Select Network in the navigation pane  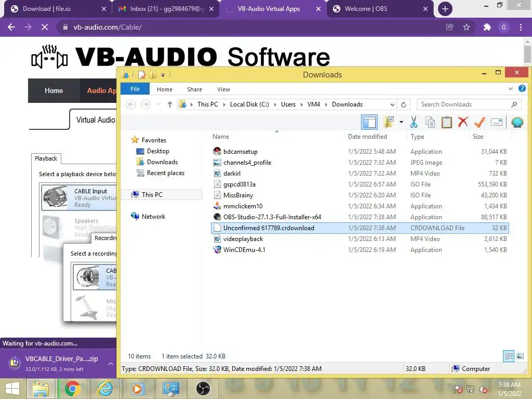click(x=153, y=217)
